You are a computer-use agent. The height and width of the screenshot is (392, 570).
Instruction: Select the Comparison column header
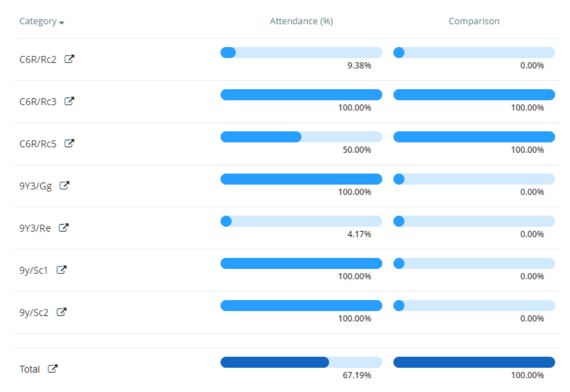(x=473, y=21)
